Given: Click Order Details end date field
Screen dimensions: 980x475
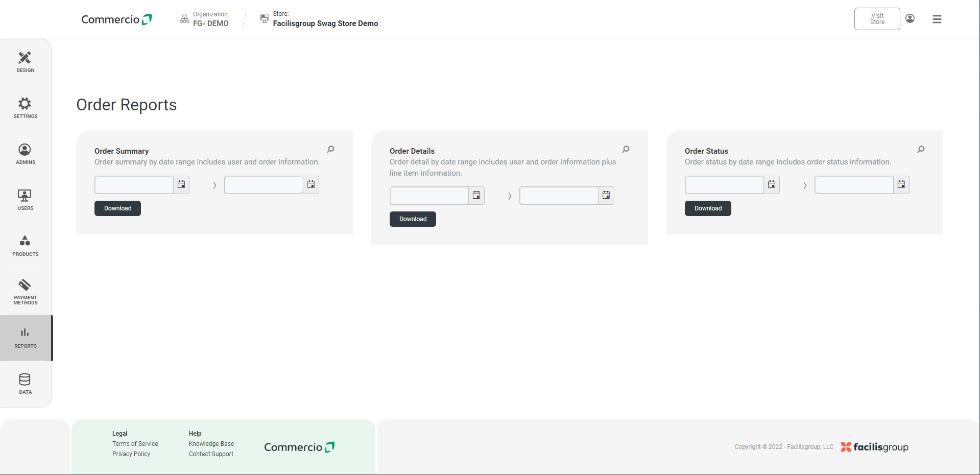Looking at the screenshot, I should 559,196.
